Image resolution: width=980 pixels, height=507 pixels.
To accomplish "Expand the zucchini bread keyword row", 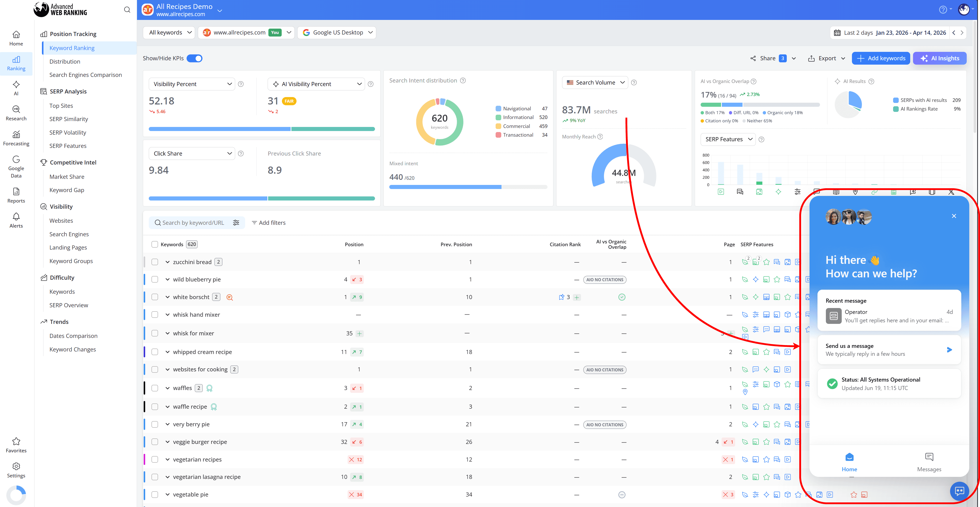I will (x=167, y=262).
